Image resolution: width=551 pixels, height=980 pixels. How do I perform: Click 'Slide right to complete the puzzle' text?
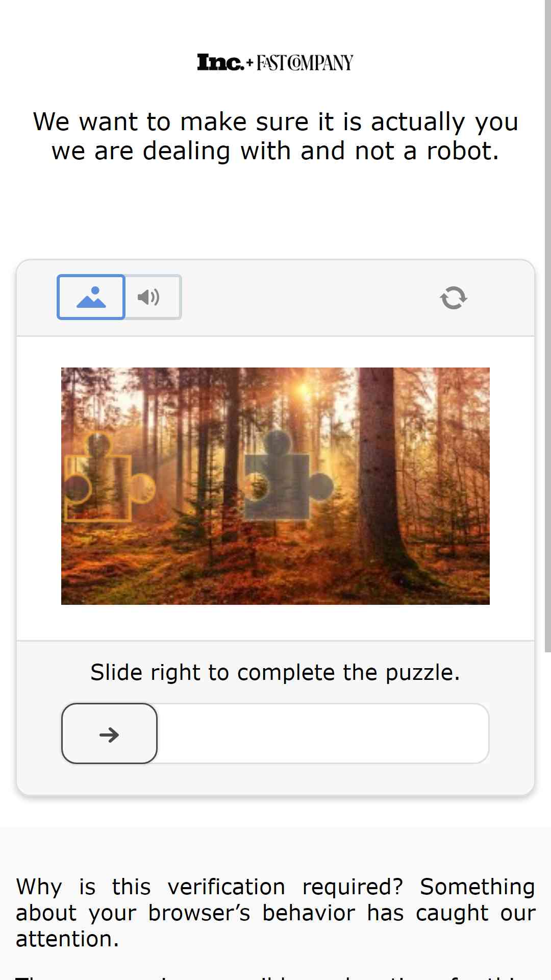click(275, 672)
